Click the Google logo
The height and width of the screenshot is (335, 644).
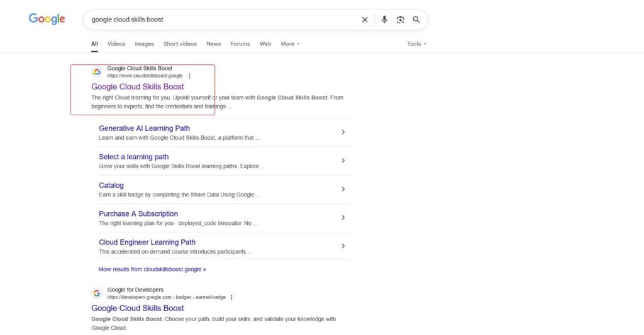[x=47, y=19]
